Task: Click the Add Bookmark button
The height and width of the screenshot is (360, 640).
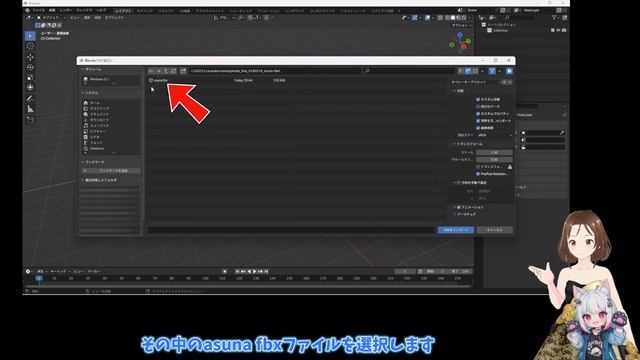Action: click(111, 171)
